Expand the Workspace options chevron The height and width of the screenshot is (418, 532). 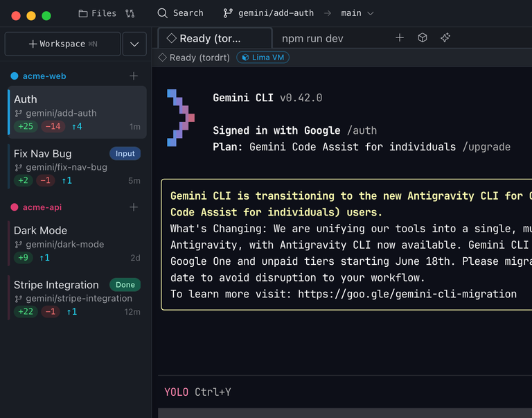pos(134,44)
